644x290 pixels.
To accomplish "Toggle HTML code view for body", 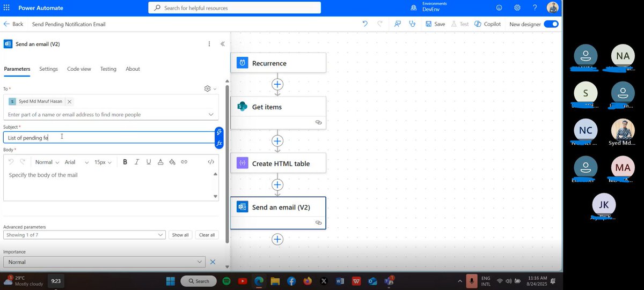I will point(211,162).
